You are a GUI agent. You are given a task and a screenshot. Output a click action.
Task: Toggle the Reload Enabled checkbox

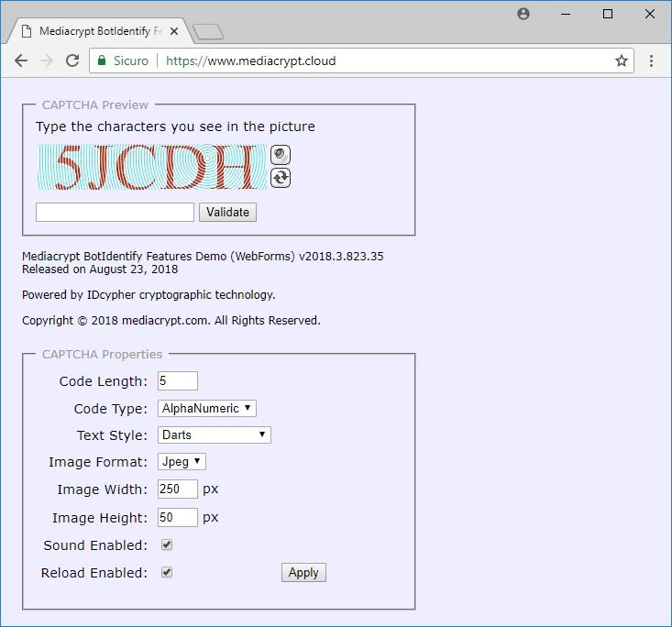(x=167, y=572)
